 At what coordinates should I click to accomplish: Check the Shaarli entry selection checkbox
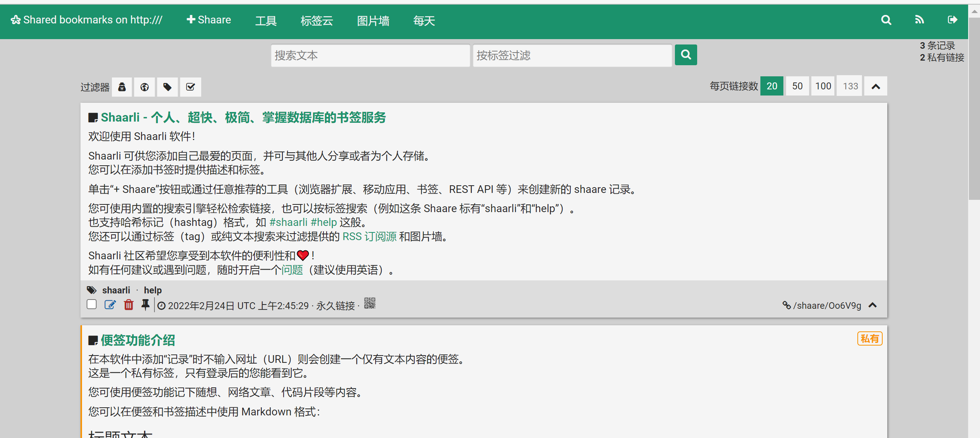[92, 305]
